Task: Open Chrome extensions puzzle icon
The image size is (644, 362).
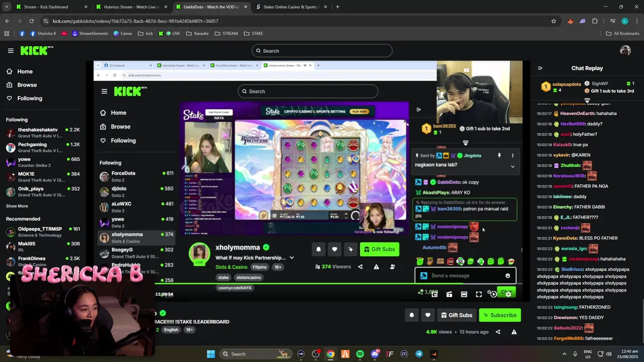Action: tap(595, 21)
